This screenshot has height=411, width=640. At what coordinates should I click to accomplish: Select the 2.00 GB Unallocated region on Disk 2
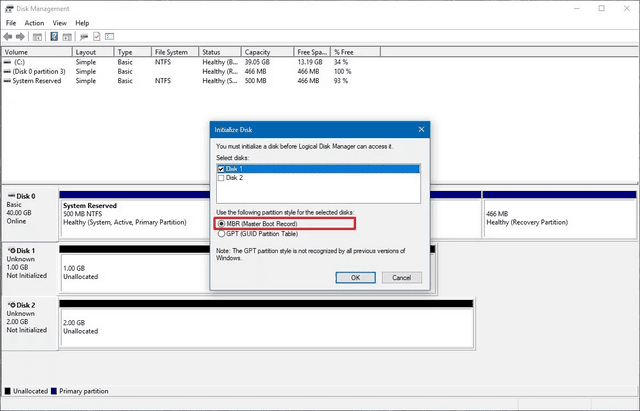click(x=267, y=328)
